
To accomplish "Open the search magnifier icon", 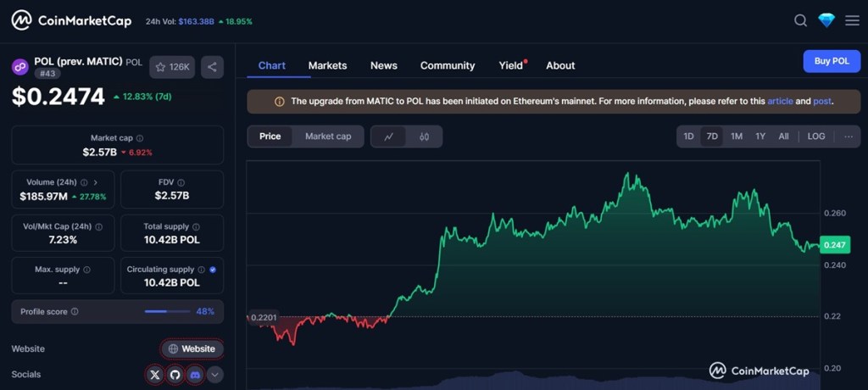I will 800,20.
